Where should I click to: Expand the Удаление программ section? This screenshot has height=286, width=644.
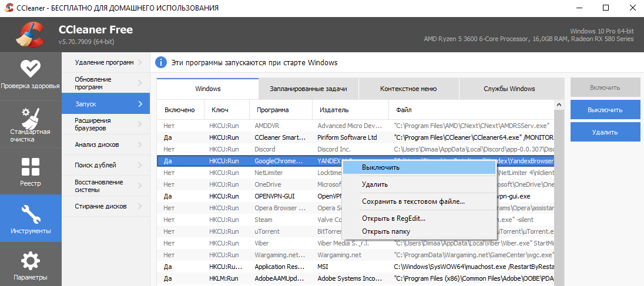pos(105,62)
